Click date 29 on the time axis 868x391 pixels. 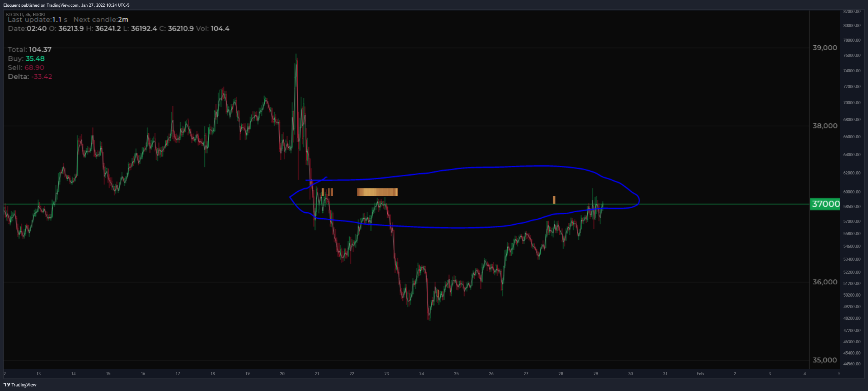[595, 374]
